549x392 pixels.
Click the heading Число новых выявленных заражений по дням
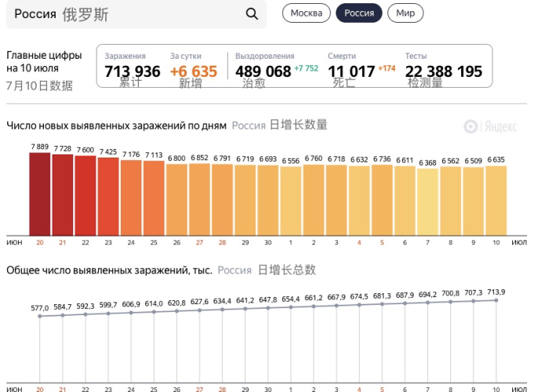(116, 125)
